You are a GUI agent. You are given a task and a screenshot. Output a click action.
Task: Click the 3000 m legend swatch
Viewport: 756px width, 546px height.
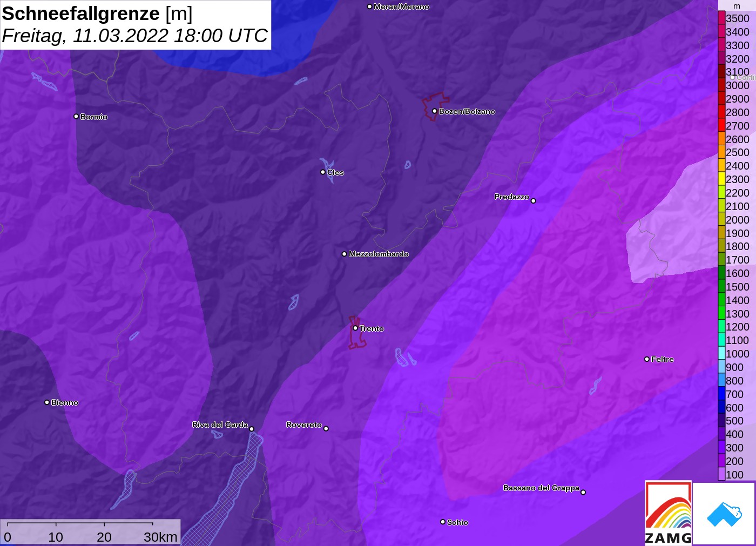[x=721, y=85]
